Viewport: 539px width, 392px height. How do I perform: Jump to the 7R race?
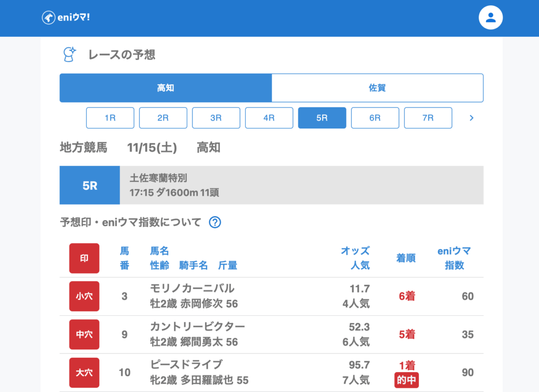click(428, 118)
